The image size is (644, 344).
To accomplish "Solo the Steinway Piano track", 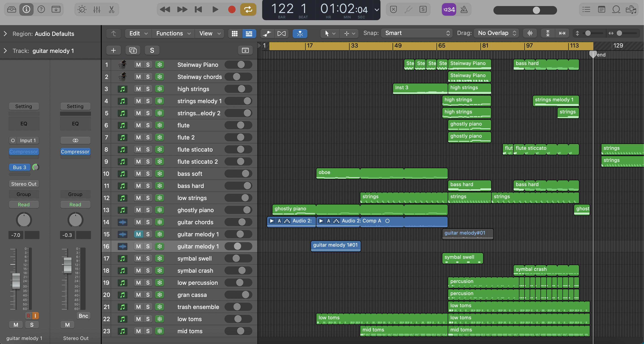I will coord(148,65).
